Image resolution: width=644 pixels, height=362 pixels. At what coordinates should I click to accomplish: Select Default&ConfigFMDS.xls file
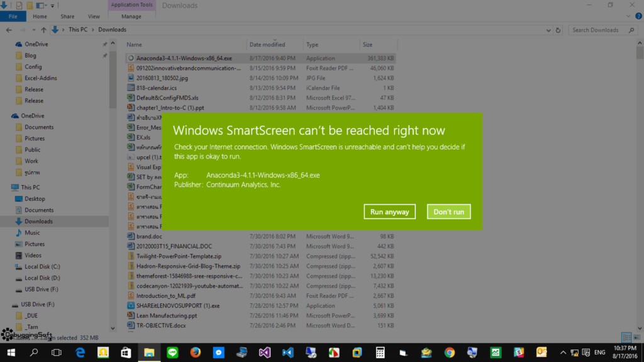click(167, 98)
